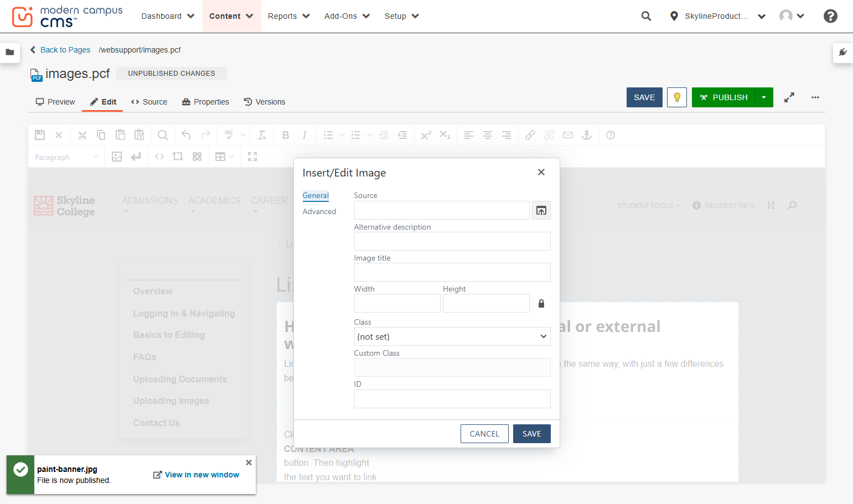
Task: Toggle center alignment in toolbar
Action: point(488,135)
